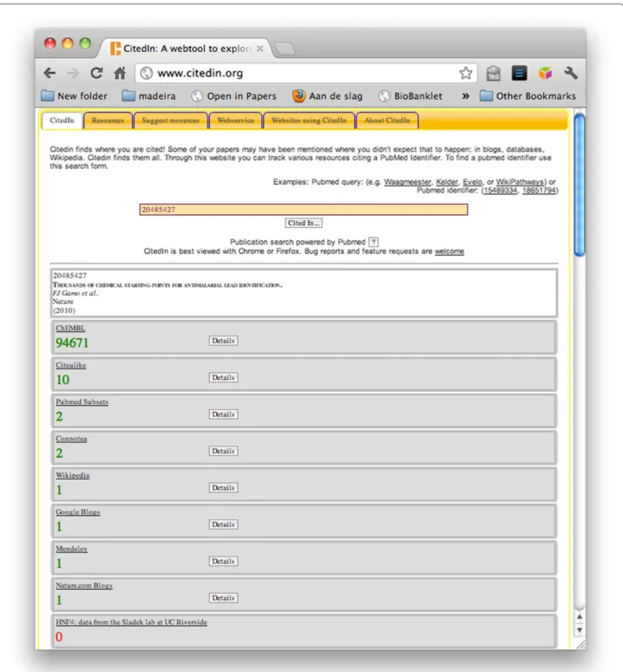Reload the page with the refresh icon

[x=96, y=74]
